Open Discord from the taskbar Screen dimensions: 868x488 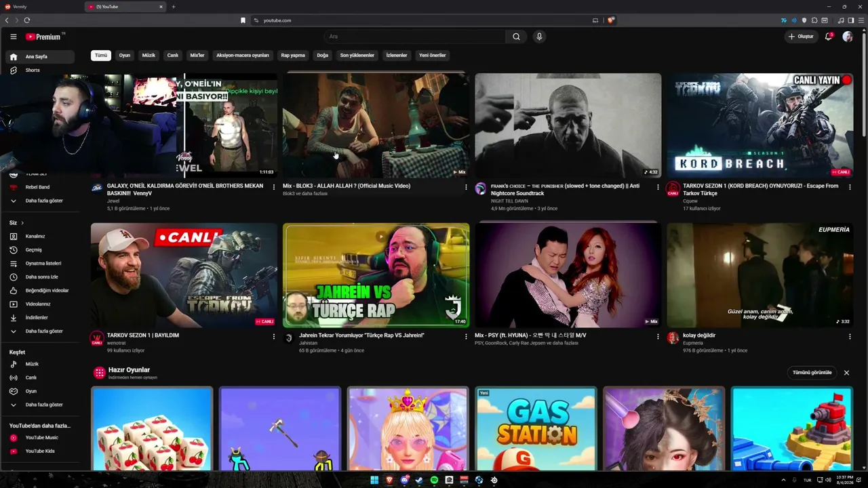tap(404, 481)
